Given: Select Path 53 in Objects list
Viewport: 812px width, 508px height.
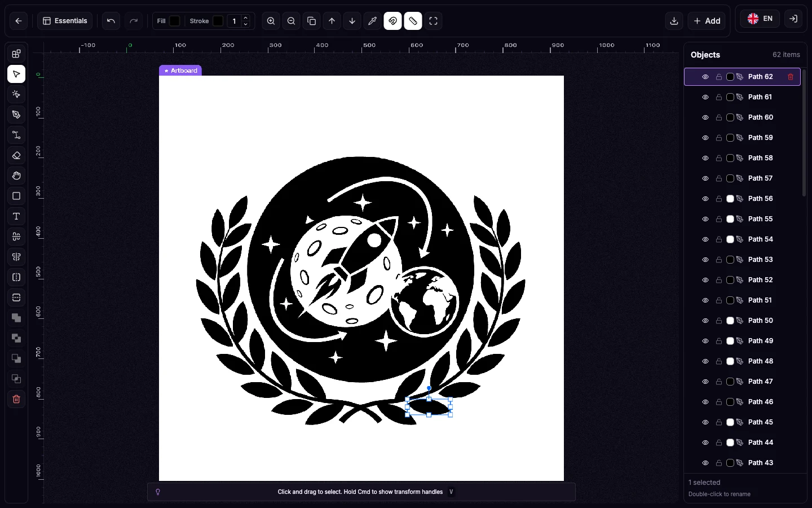Looking at the screenshot, I should pos(742,260).
